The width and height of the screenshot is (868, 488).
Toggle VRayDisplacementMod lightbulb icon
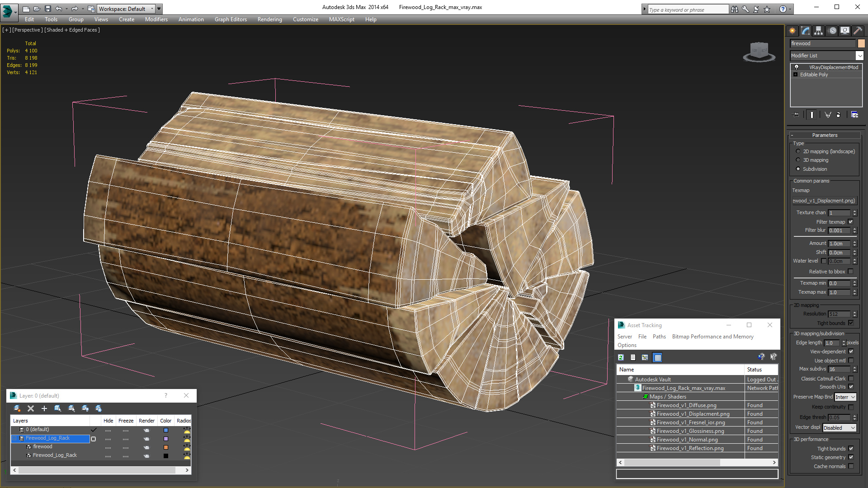(797, 67)
